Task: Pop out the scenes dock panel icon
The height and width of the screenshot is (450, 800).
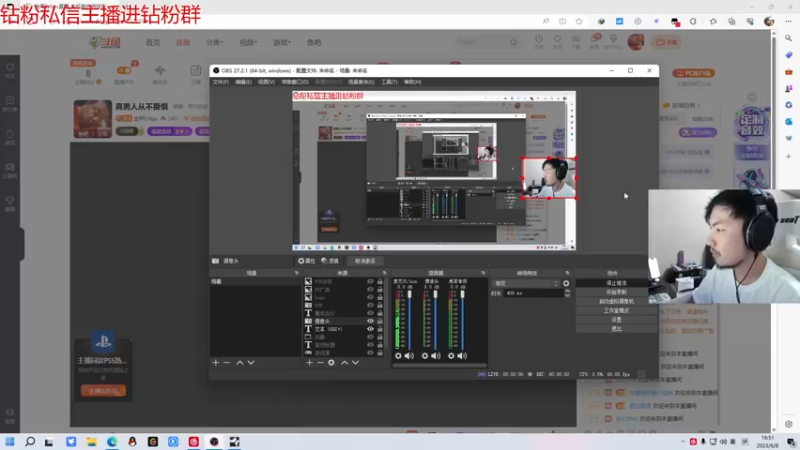Action: point(296,273)
